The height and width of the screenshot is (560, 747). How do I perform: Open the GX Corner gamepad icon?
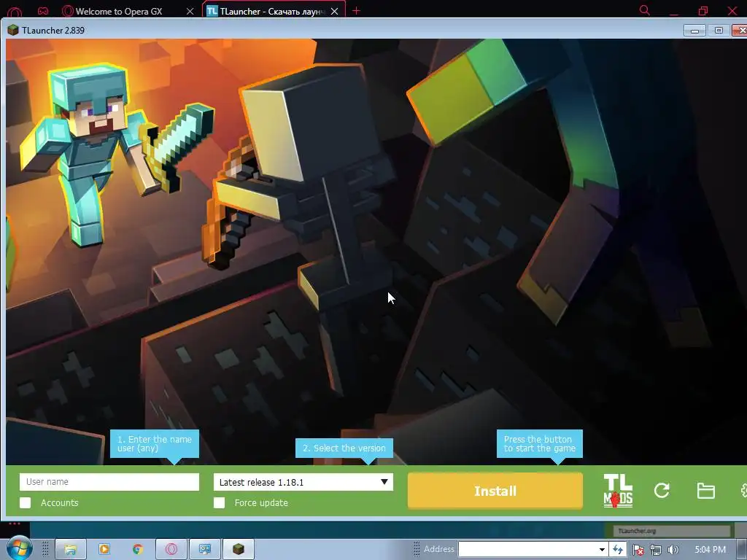pos(43,10)
